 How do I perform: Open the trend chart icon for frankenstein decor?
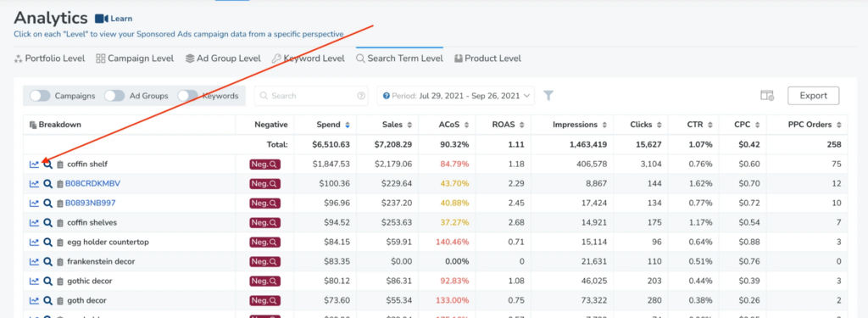coord(34,261)
